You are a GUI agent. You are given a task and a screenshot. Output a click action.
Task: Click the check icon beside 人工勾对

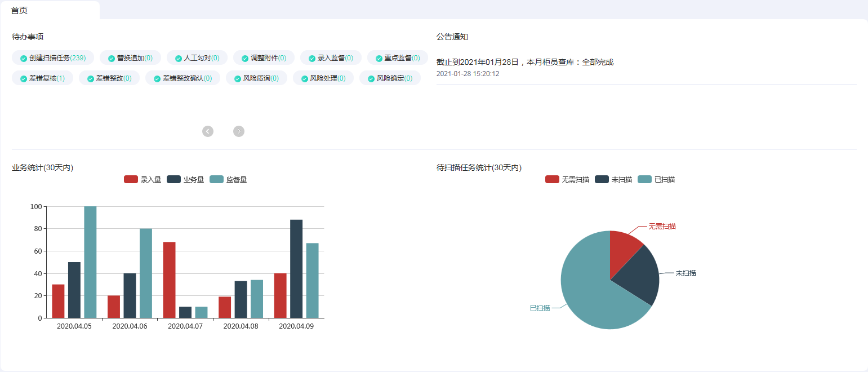click(x=179, y=58)
